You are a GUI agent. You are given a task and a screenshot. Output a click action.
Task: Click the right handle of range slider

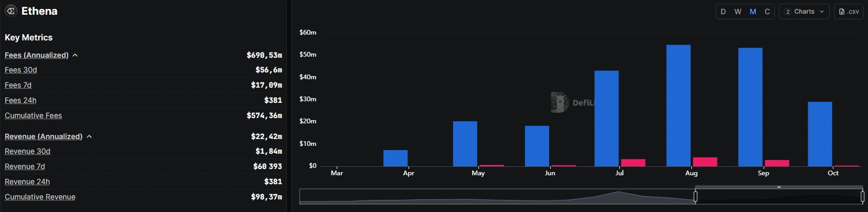[862, 196]
